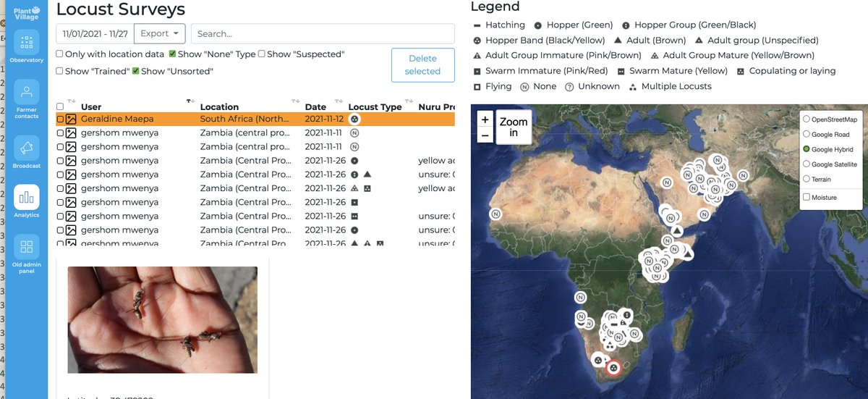This screenshot has width=868, height=399.
Task: Click the Locust Surveys page heading
Action: [121, 9]
